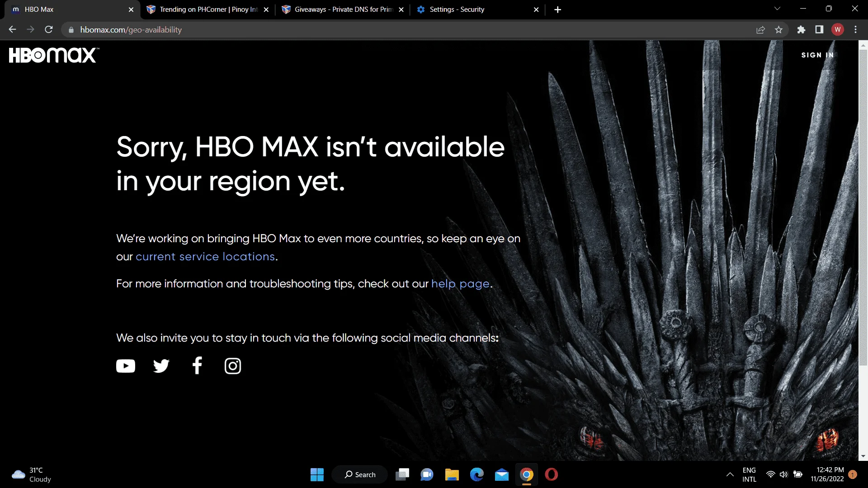Switch to Giveaways Private DNS tab
This screenshot has height=488, width=868.
(344, 9)
